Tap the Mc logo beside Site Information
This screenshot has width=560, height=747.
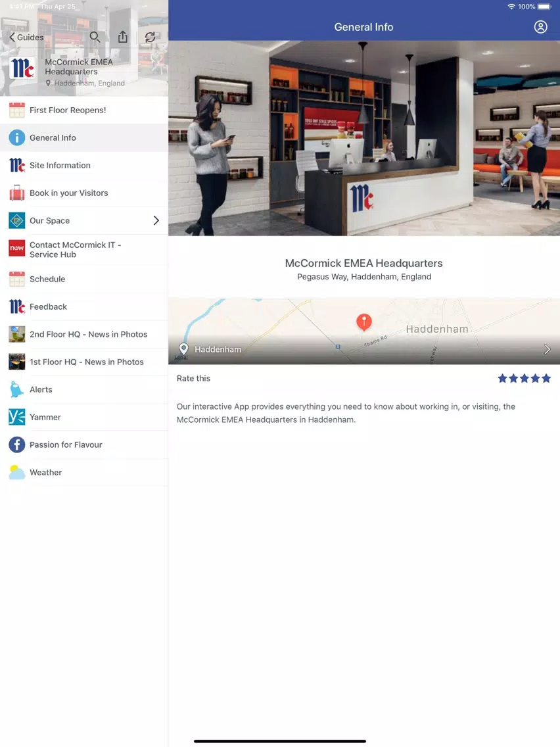(x=16, y=165)
